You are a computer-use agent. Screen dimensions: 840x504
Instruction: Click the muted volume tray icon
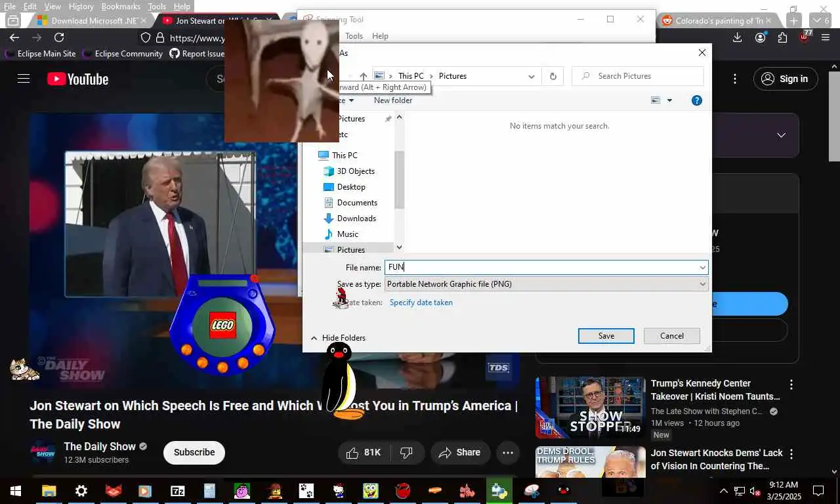pos(755,491)
